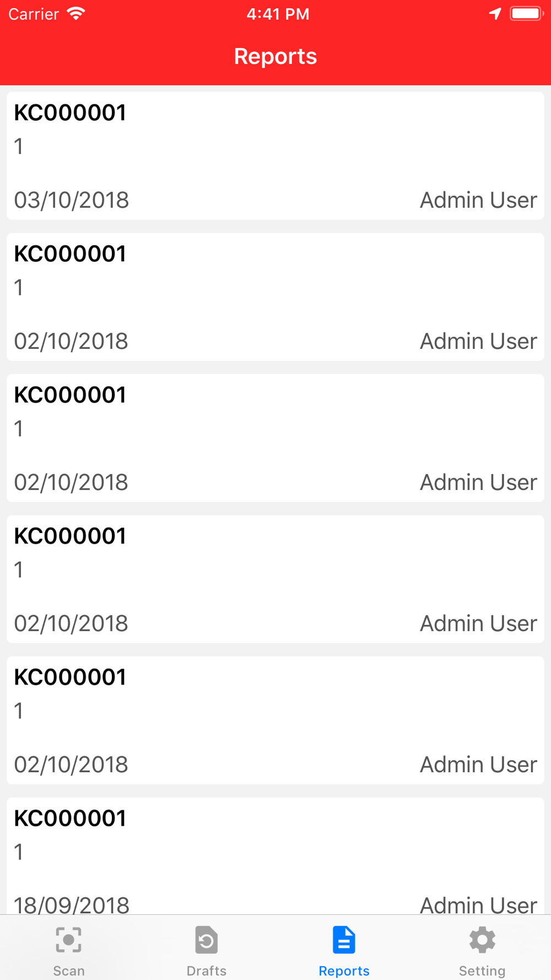Select the Scan tab label
The image size is (551, 980).
(69, 971)
